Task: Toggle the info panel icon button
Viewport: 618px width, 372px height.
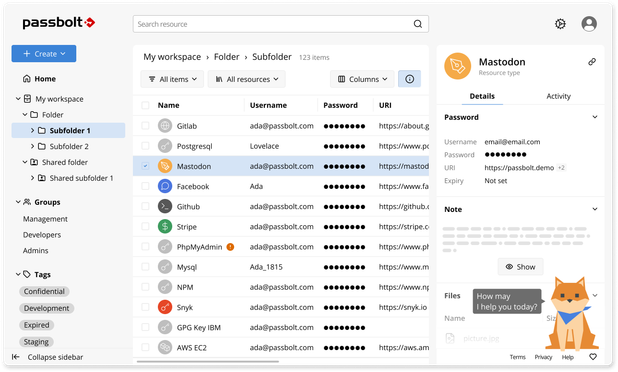Action: (410, 79)
